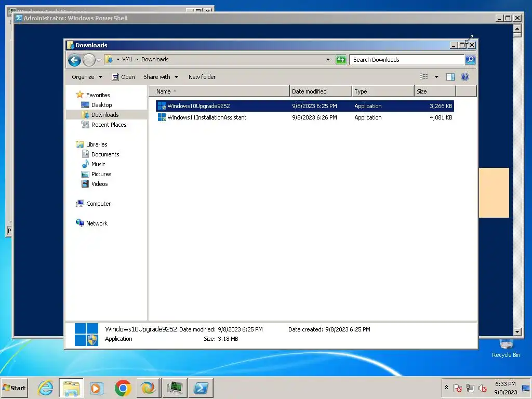Open Windows Media Player from the taskbar
The width and height of the screenshot is (532, 399).
click(97, 388)
